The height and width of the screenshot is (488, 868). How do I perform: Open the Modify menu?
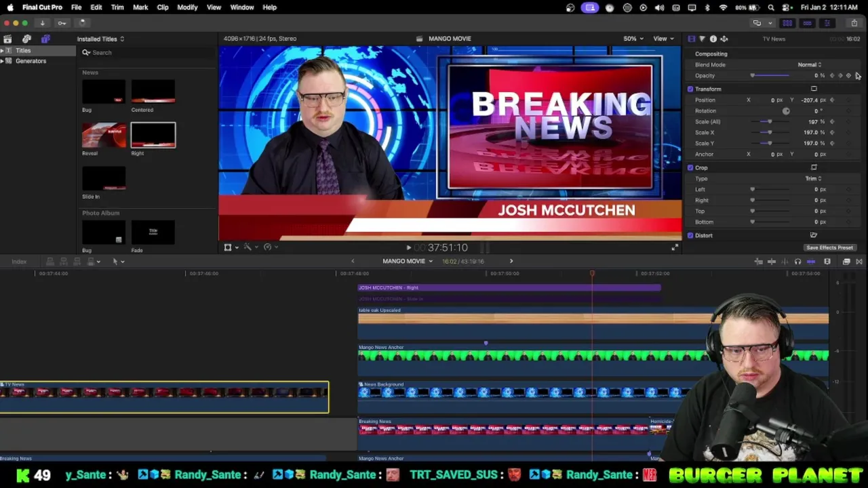pyautogui.click(x=187, y=7)
